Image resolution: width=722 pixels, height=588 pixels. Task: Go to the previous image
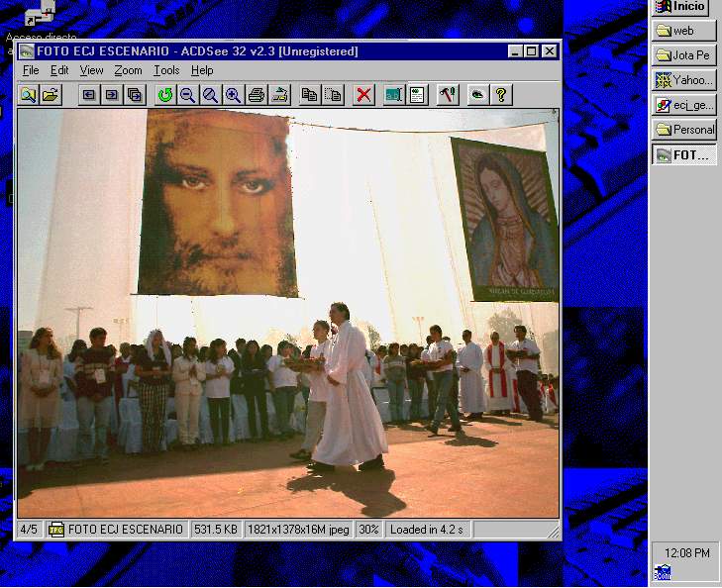coord(89,95)
